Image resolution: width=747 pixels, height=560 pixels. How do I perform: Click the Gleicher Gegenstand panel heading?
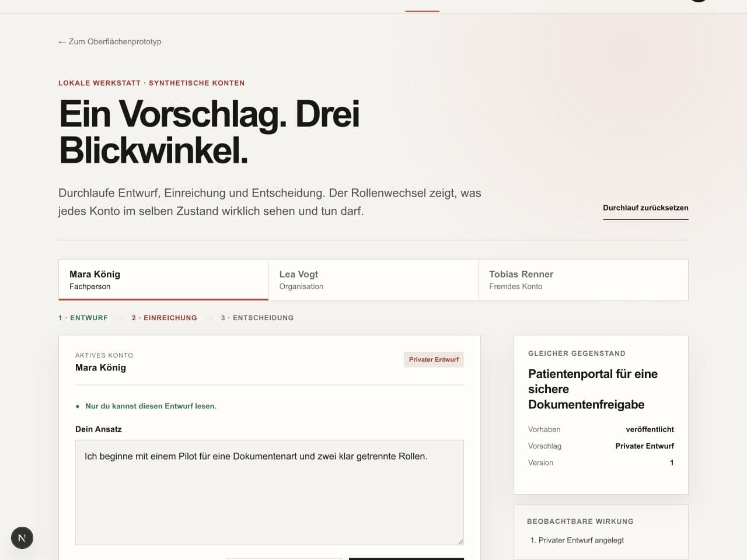click(x=577, y=353)
